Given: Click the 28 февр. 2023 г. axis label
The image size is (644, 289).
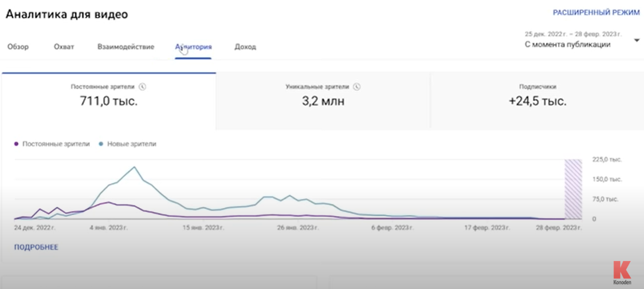Looking at the screenshot, I should pyautogui.click(x=559, y=227).
